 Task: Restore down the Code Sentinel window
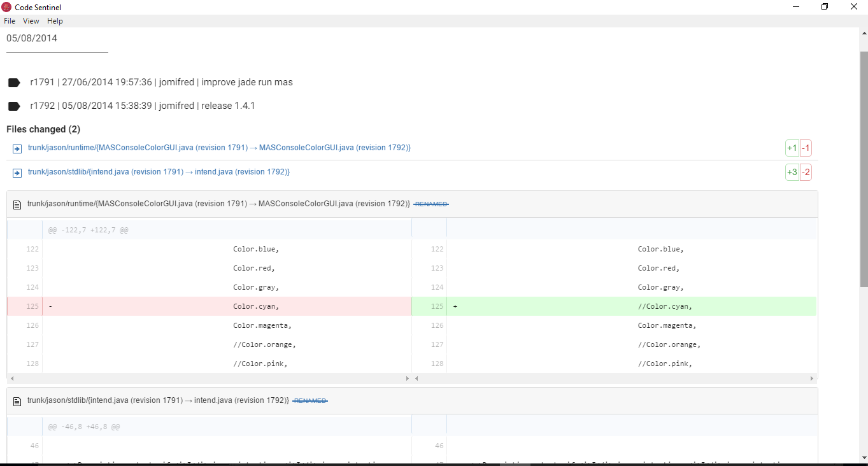(825, 7)
